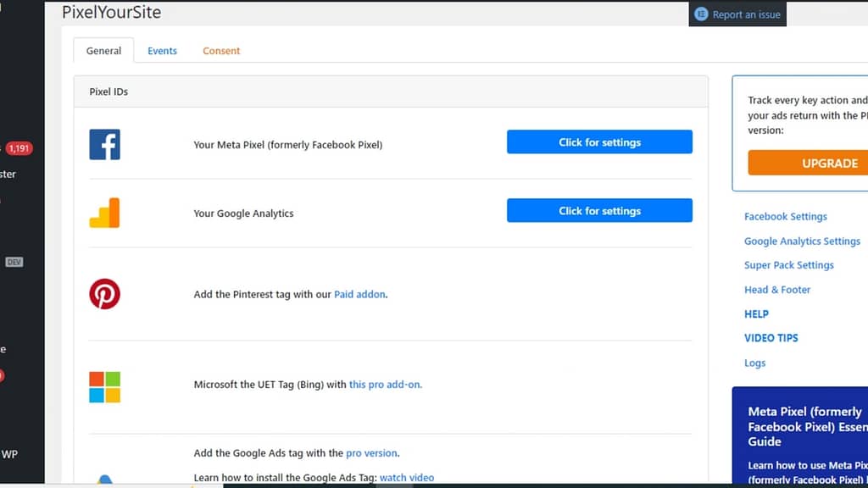Open the Logs link

[755, 363]
